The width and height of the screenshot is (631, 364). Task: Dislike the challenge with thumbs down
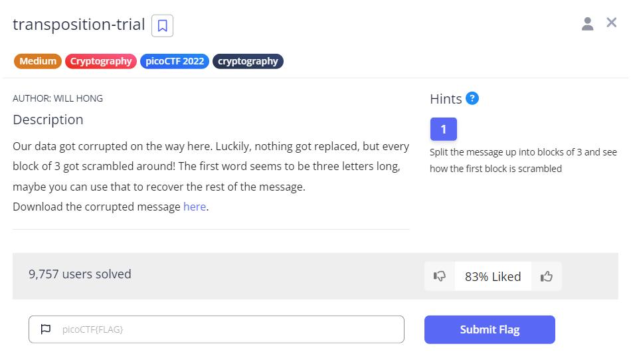click(440, 276)
